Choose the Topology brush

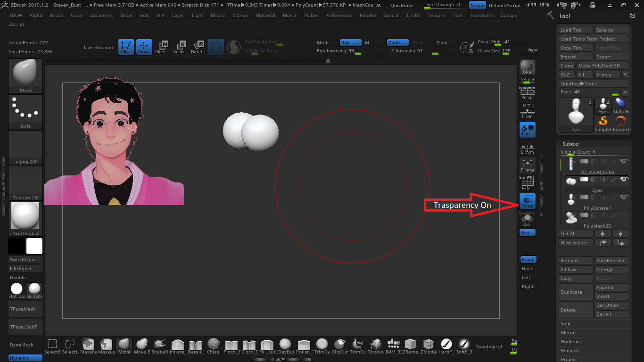376,346
